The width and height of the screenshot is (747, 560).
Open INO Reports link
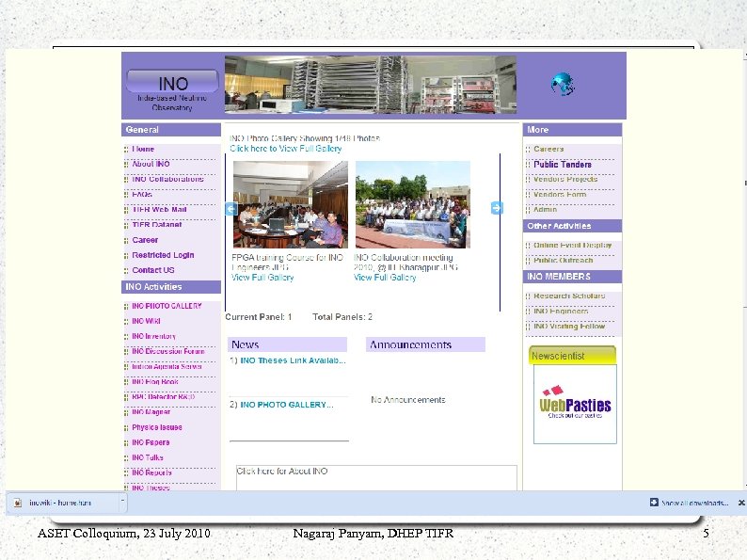click(x=151, y=472)
